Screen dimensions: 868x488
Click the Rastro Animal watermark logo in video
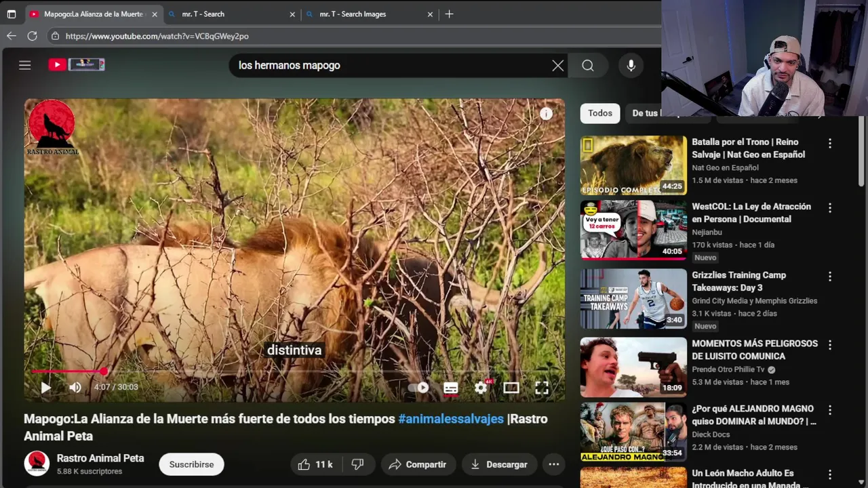tap(52, 127)
